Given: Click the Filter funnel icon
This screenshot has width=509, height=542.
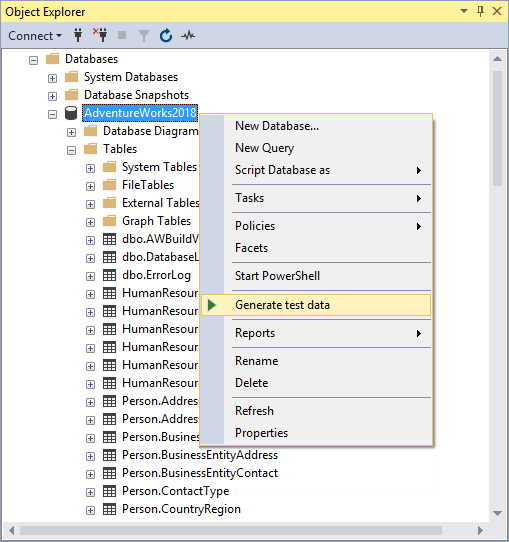Looking at the screenshot, I should click(144, 36).
